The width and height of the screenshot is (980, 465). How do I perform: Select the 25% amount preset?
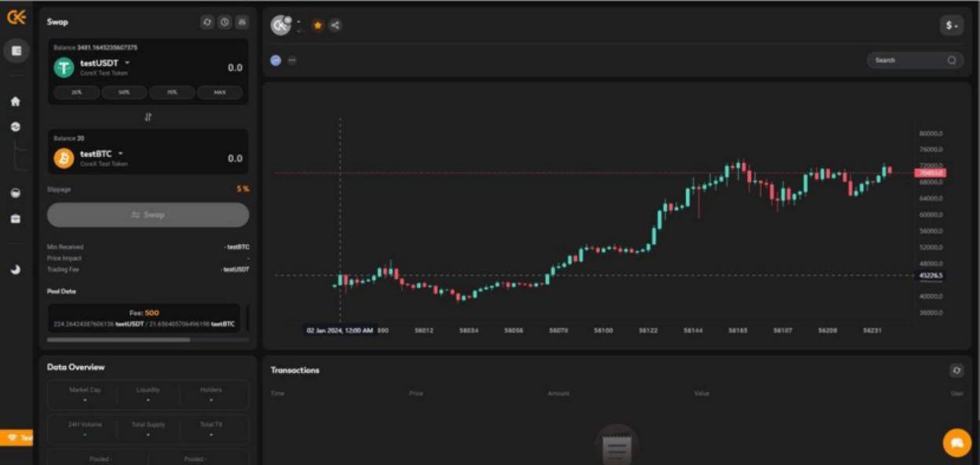pos(76,93)
